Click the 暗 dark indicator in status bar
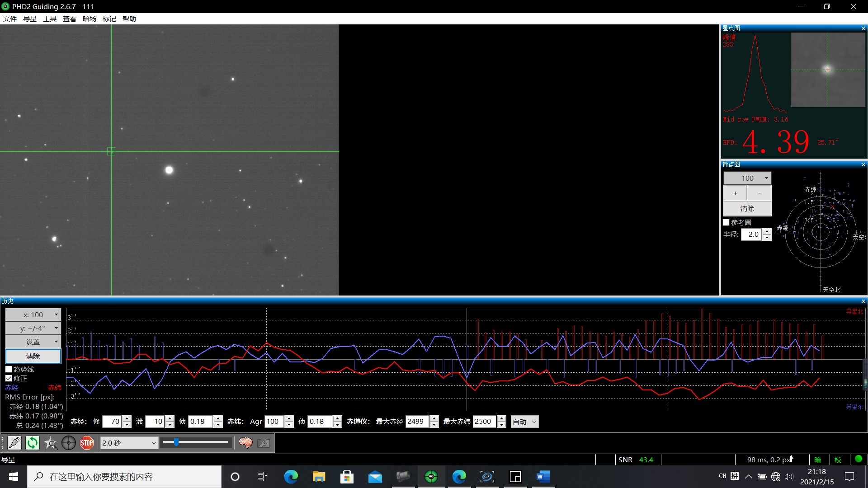Viewport: 868px width, 488px height. [817, 460]
